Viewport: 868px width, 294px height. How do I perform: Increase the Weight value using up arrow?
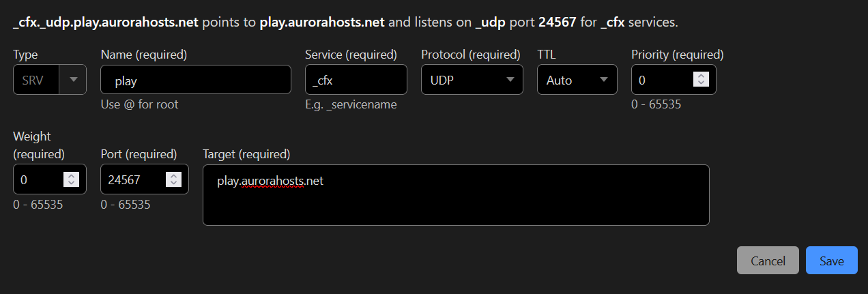coord(71,176)
